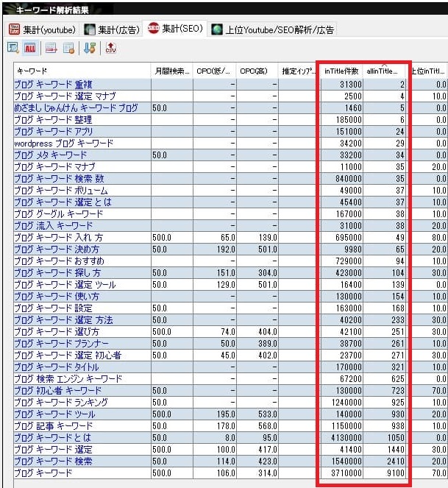Sort by the 推定インプ column header
Viewport: 448px width, 488px height.
[299, 71]
